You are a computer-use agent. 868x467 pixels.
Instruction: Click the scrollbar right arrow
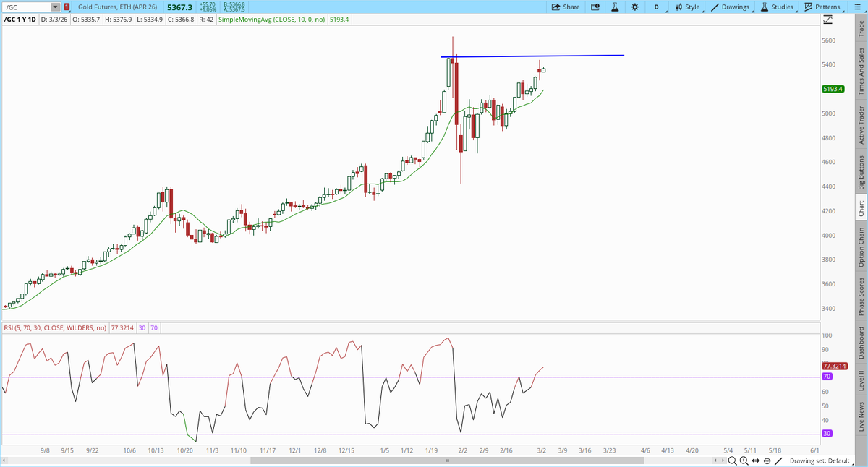coord(722,460)
